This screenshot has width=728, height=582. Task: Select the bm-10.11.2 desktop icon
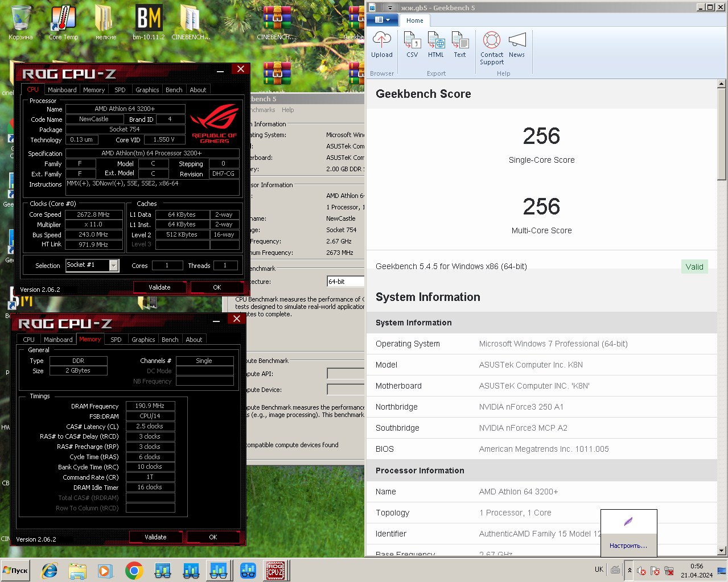[149, 23]
